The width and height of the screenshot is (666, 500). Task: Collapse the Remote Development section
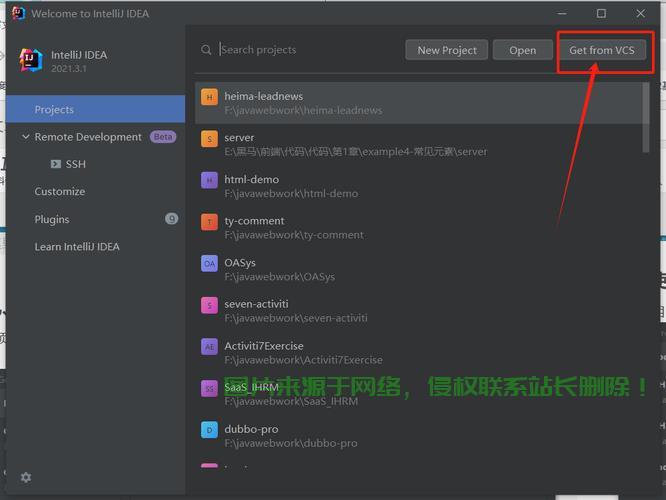26,137
